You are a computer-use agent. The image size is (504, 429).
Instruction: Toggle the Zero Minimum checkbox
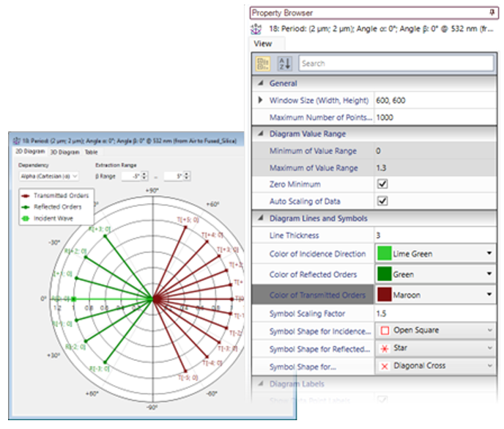[x=382, y=184]
